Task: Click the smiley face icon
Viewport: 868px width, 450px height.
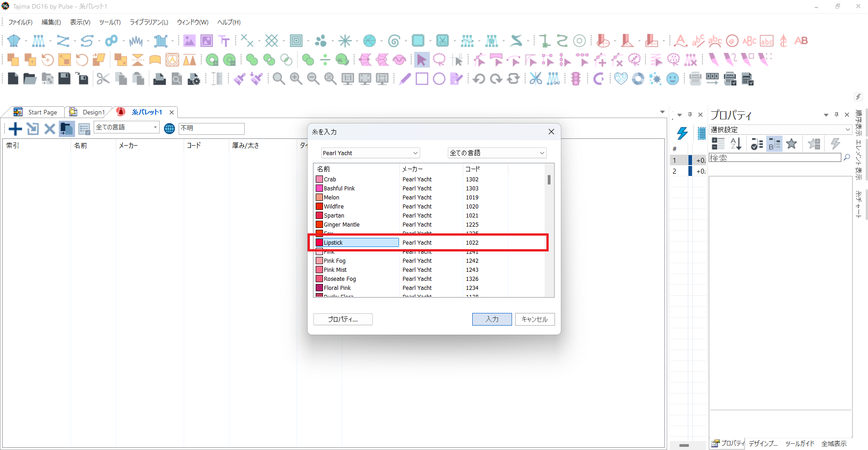Action: (x=673, y=79)
